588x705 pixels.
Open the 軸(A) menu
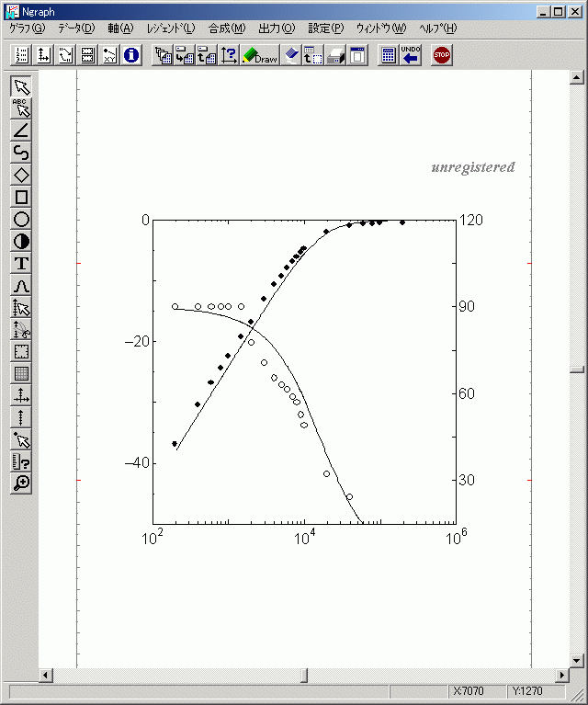click(120, 28)
